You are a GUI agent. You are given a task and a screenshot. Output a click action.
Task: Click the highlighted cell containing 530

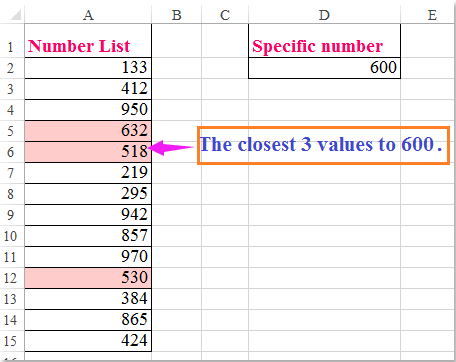[88, 278]
